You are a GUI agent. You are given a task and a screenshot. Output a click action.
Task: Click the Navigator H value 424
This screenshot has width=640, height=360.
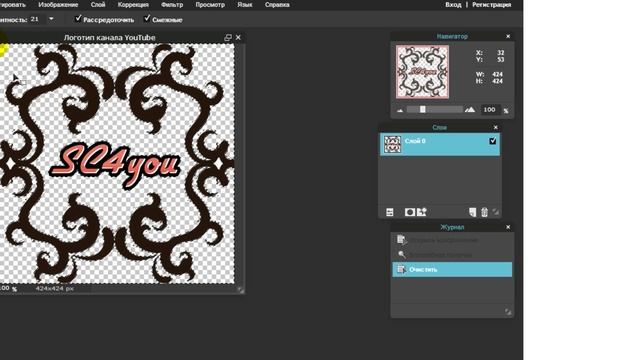click(x=498, y=81)
